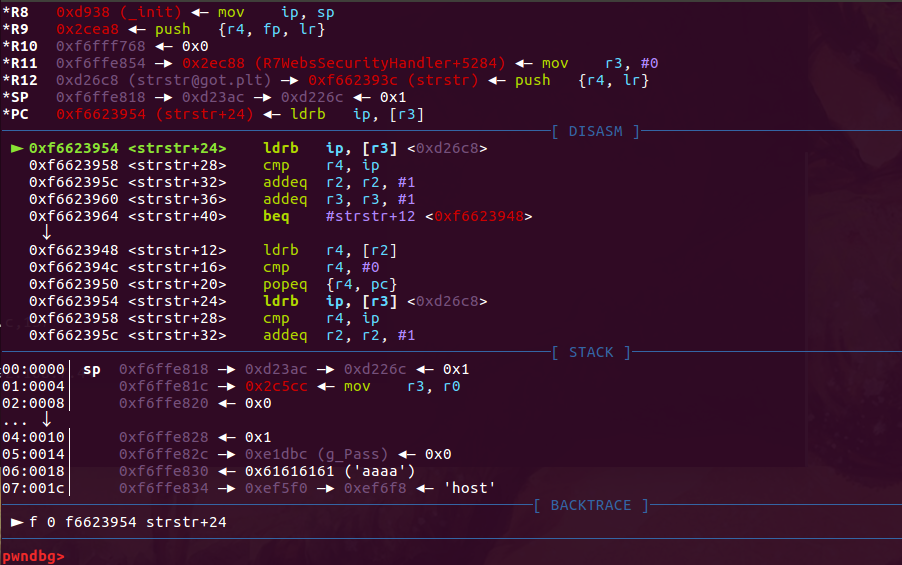Click 0xf662394c <strstr+16> cmp line
The image size is (902, 565).
click(204, 267)
